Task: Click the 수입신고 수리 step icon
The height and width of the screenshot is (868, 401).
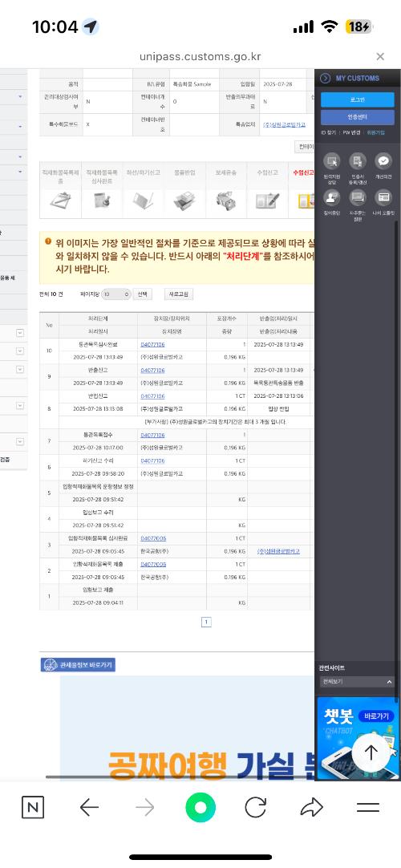Action: click(306, 200)
